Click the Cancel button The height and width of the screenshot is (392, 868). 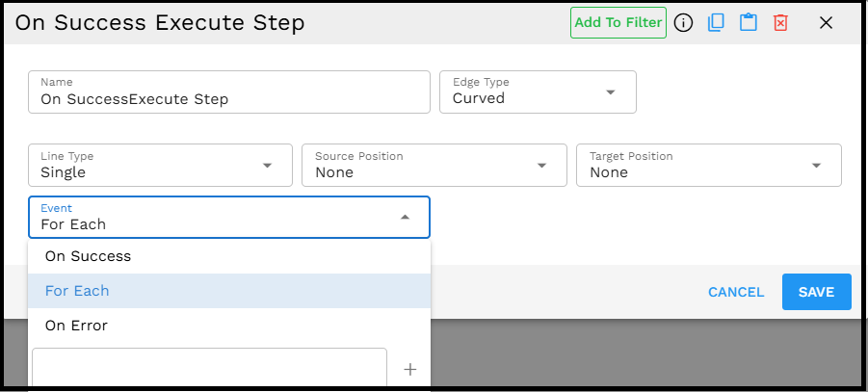tap(736, 292)
